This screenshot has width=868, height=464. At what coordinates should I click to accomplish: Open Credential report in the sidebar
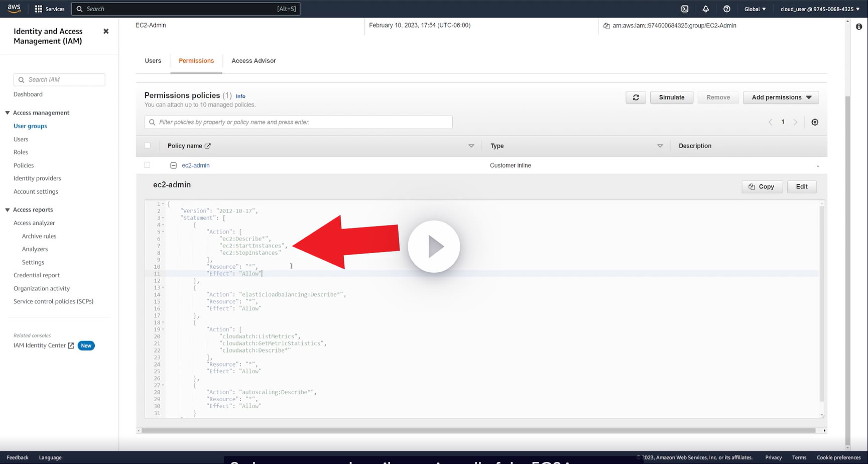(37, 275)
